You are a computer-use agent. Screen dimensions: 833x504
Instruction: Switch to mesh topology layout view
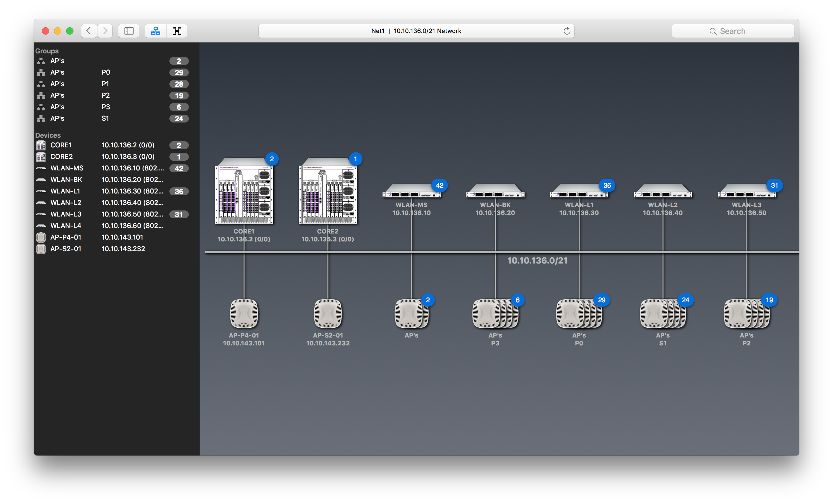pos(177,31)
